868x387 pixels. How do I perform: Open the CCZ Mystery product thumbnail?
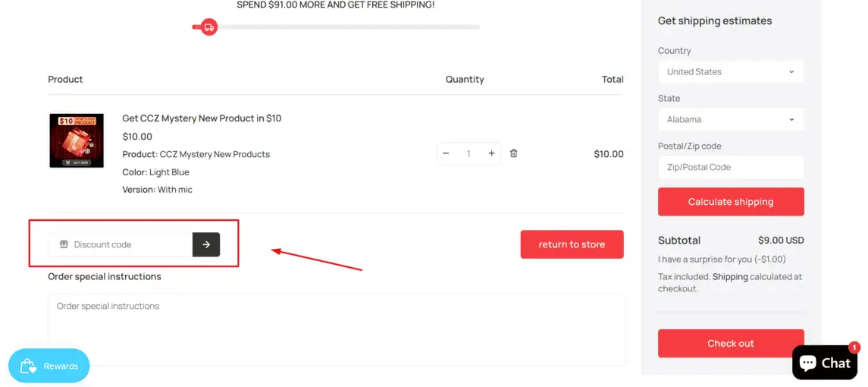point(77,140)
